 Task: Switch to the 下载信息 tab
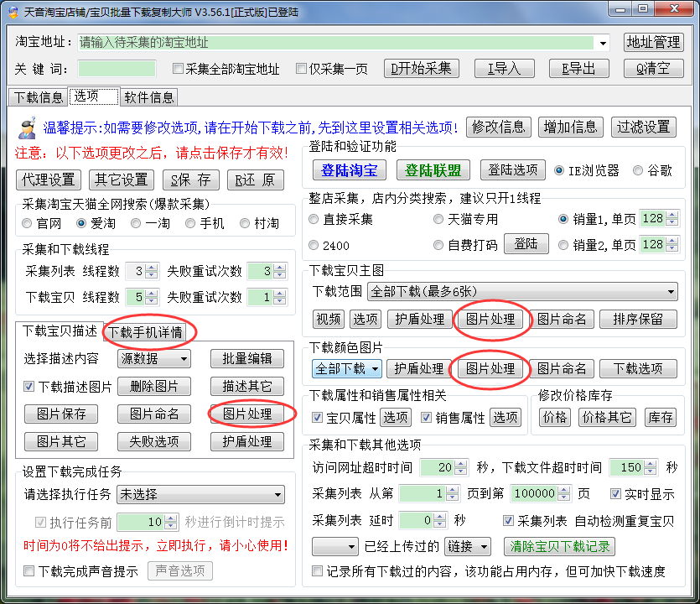(39, 97)
